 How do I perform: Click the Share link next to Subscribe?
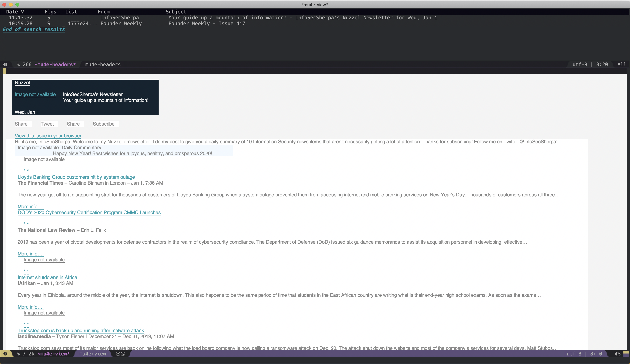point(73,124)
